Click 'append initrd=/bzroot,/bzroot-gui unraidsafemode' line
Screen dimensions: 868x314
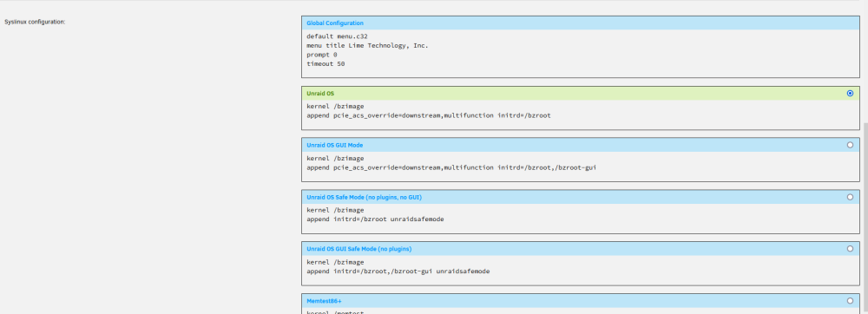pos(398,271)
